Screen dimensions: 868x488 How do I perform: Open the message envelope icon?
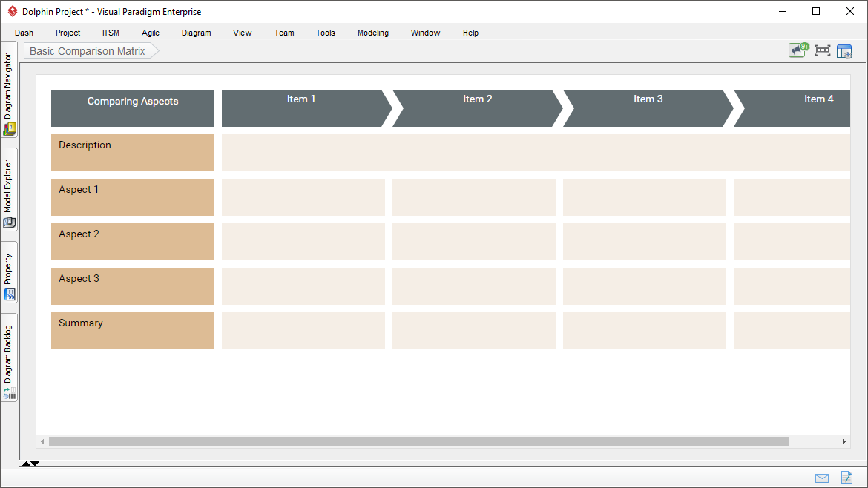(x=822, y=478)
